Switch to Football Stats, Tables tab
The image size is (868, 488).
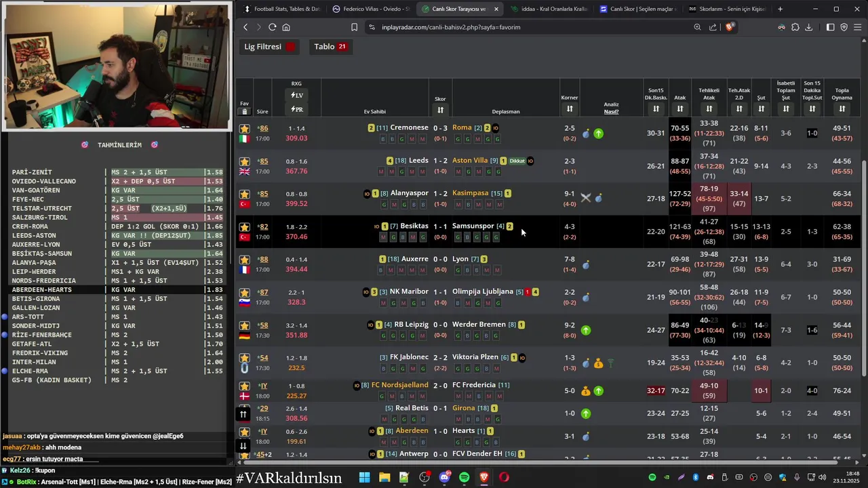tap(281, 9)
